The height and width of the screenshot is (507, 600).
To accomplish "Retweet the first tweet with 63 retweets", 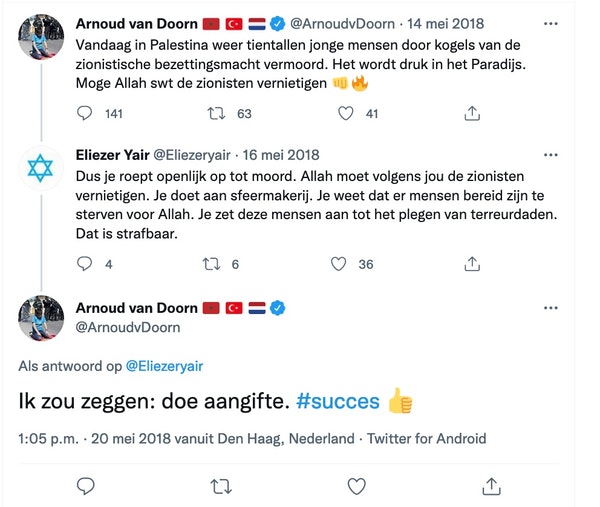I will click(x=213, y=114).
